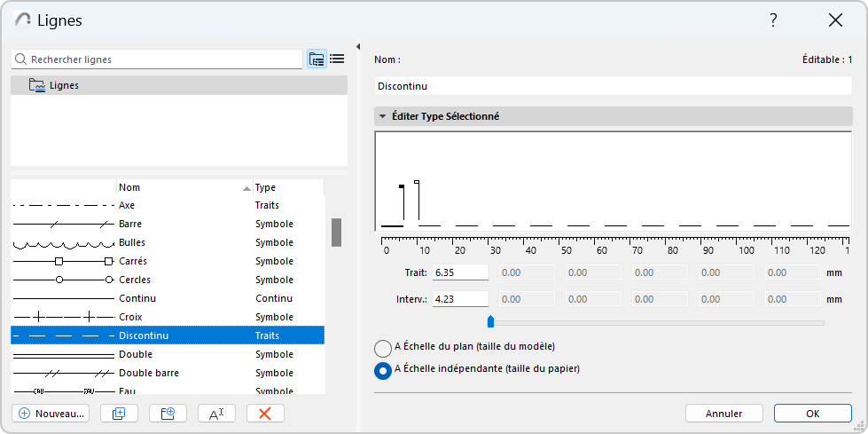Click the Interv. value field 4.23
Screen dimensions: 868x434
460,299
